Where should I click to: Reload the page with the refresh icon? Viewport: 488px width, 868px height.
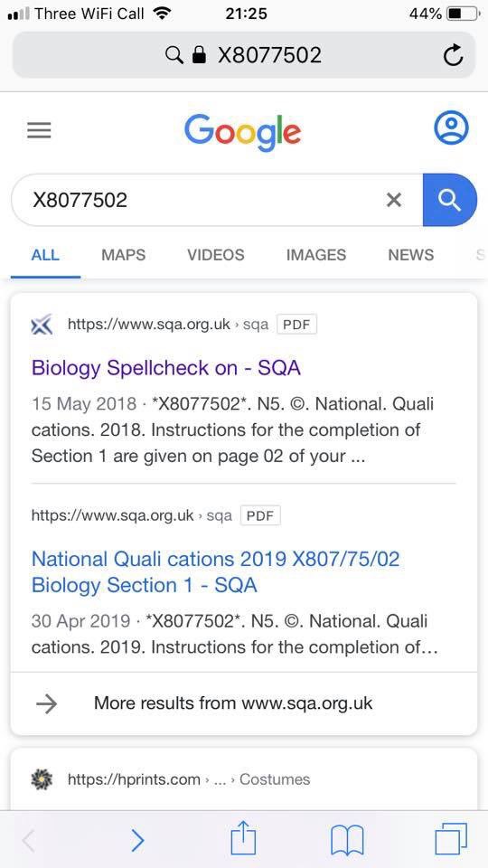453,55
